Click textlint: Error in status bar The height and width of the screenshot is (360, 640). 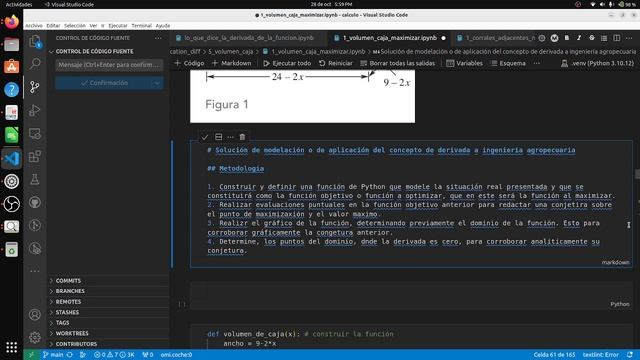[601, 355]
